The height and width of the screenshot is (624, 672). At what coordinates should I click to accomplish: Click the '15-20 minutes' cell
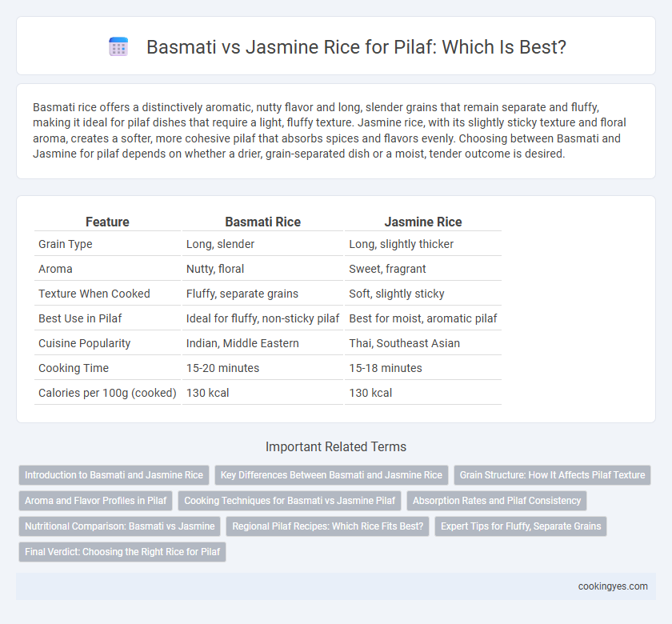click(x=222, y=368)
